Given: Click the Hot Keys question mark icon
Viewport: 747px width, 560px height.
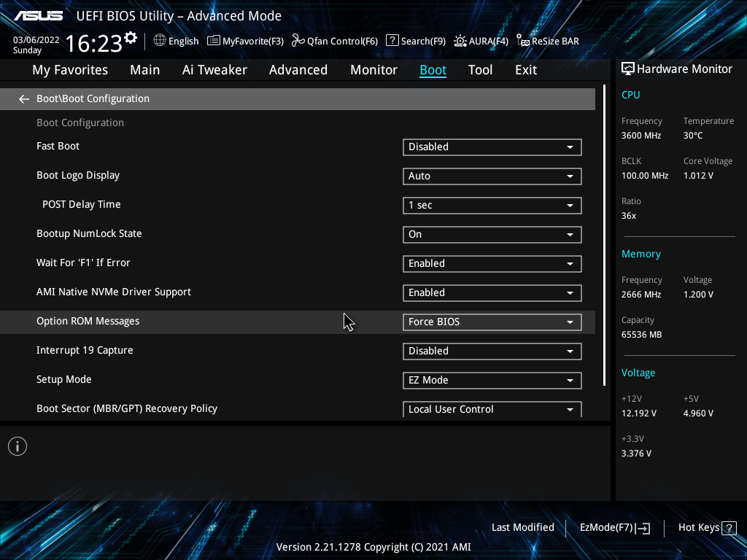Looking at the screenshot, I should (729, 528).
